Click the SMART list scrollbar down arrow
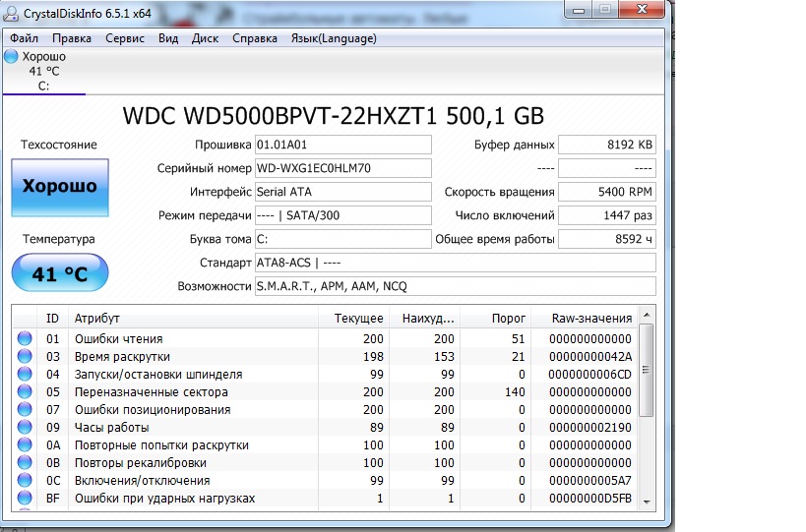Screen dimensions: 806x532 pos(647,502)
